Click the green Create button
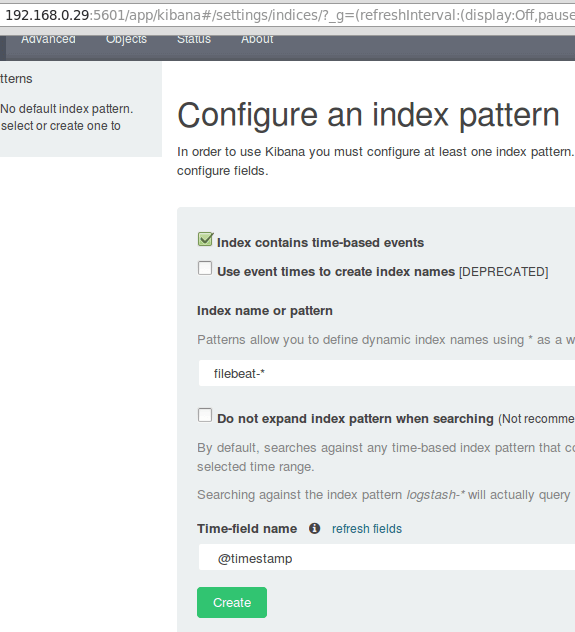The width and height of the screenshot is (575, 632). 232,602
